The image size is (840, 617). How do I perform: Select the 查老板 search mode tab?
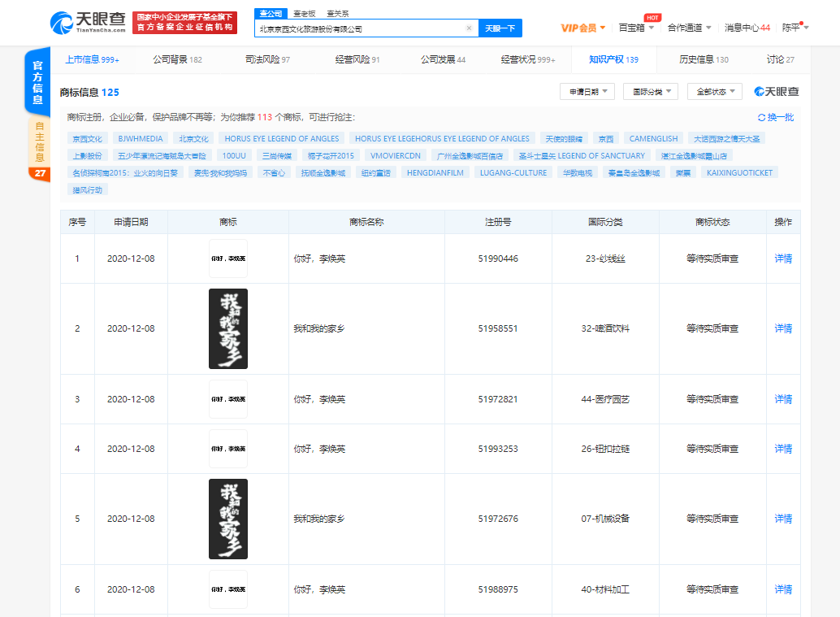(305, 14)
